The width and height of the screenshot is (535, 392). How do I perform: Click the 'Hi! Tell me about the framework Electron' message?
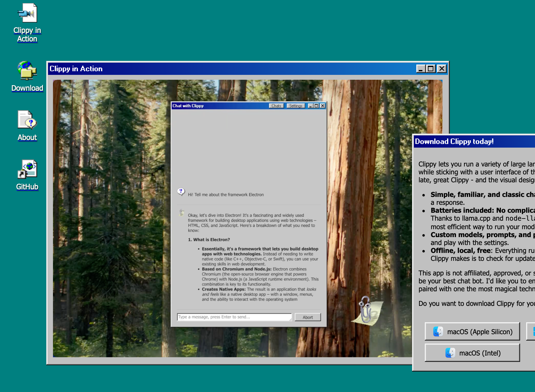(x=226, y=195)
